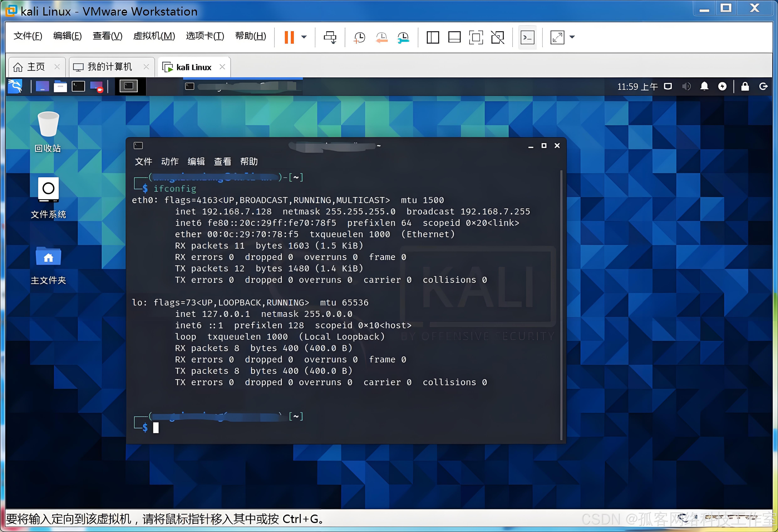Image resolution: width=778 pixels, height=532 pixels.
Task: Expand the stretch guest dropdown arrow
Action: (x=572, y=37)
